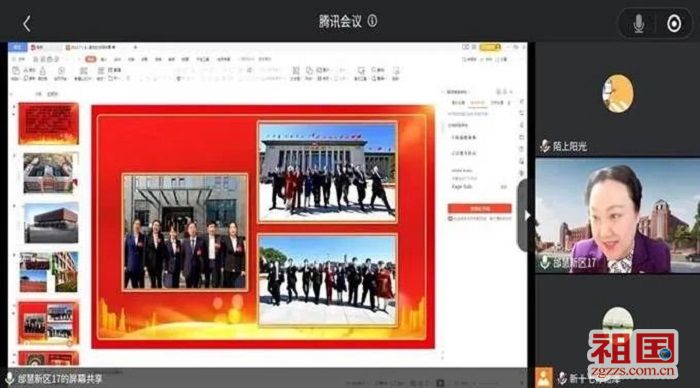Tap the microphone icon beside 郜慧新区17的屏幕共享
Image resolution: width=700 pixels, height=388 pixels.
(x=9, y=379)
